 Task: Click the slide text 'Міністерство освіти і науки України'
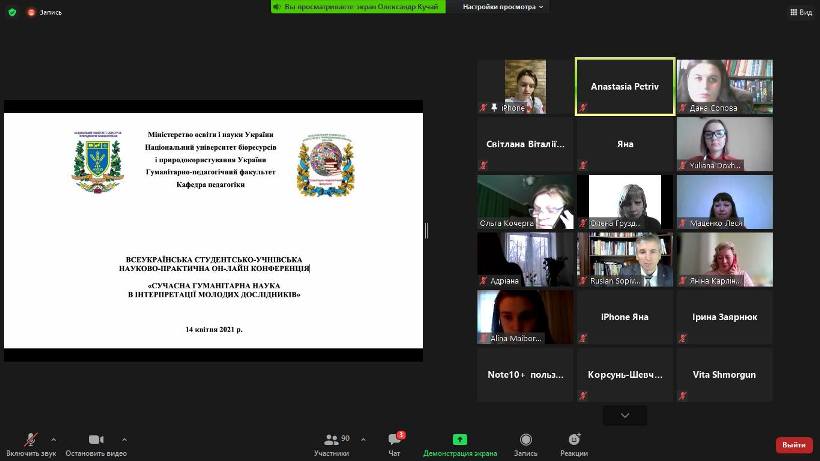pos(210,134)
